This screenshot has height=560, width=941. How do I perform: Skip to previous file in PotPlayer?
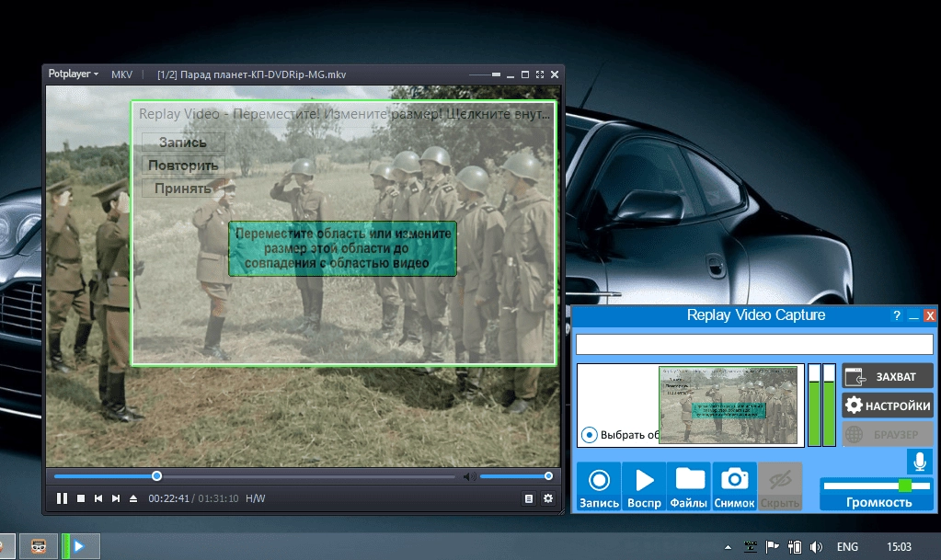[x=98, y=498]
